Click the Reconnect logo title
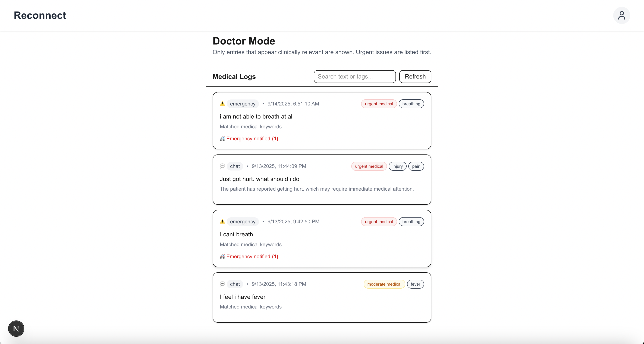Viewport: 644px width, 344px height. (x=40, y=16)
